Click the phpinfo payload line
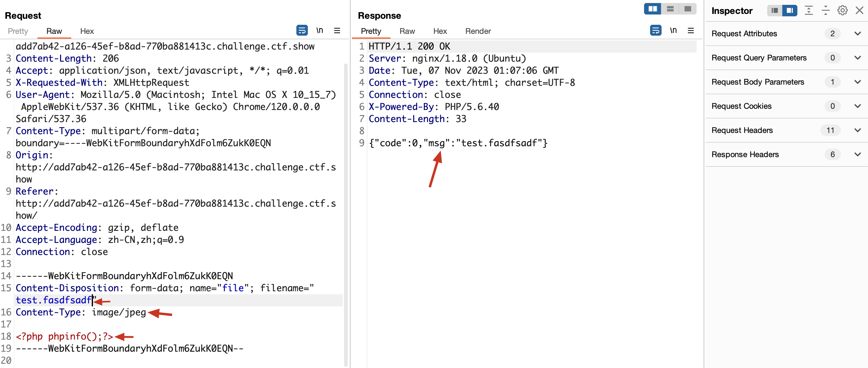The width and height of the screenshot is (868, 368). 64,336
